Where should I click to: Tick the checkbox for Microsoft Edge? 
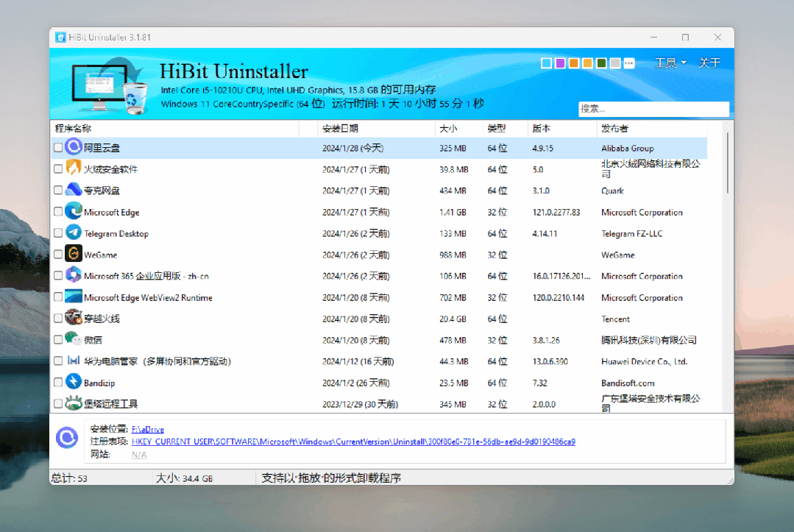(x=58, y=212)
